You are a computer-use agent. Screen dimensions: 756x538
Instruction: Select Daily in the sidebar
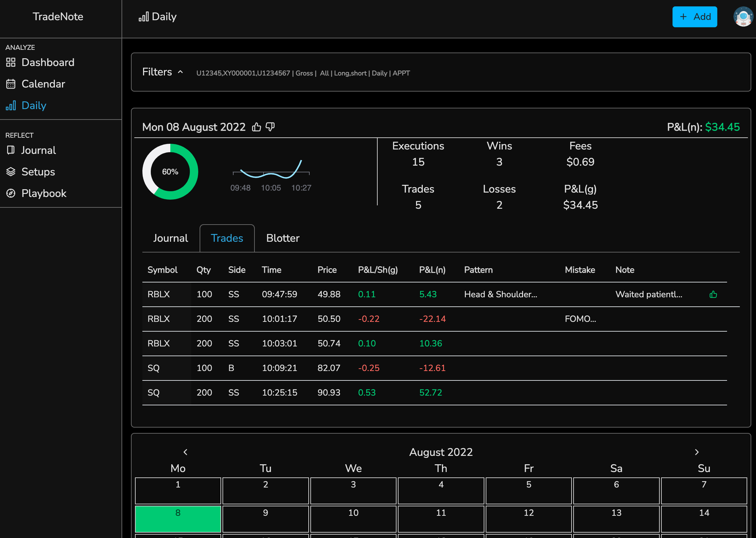tap(26, 105)
